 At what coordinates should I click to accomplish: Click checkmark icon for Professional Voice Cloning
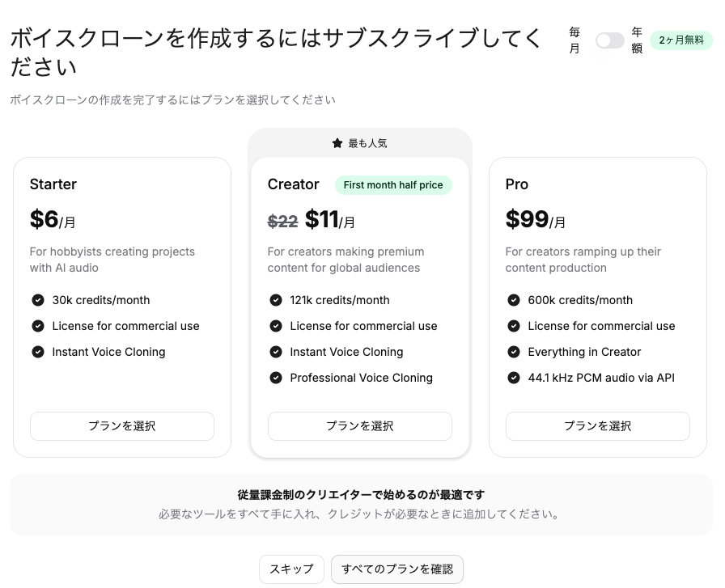tap(276, 378)
